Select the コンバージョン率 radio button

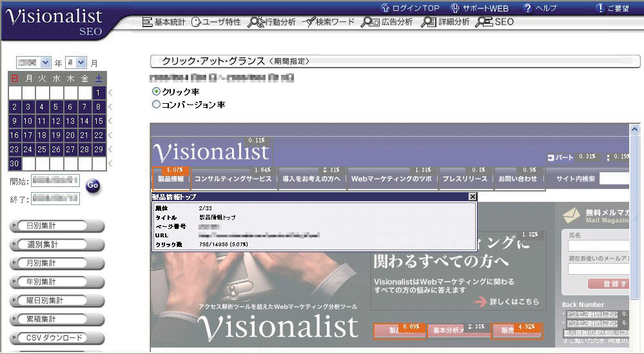156,104
